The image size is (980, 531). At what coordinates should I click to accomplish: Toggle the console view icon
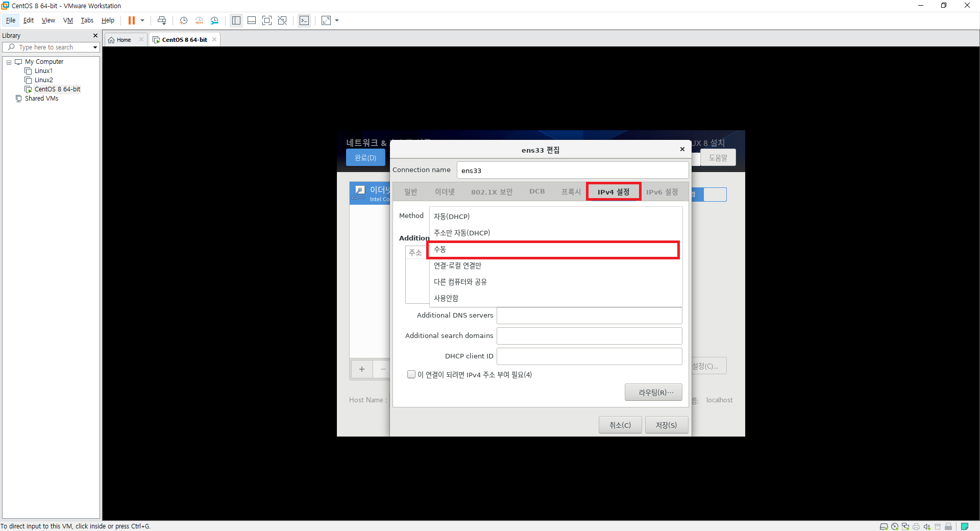click(304, 20)
